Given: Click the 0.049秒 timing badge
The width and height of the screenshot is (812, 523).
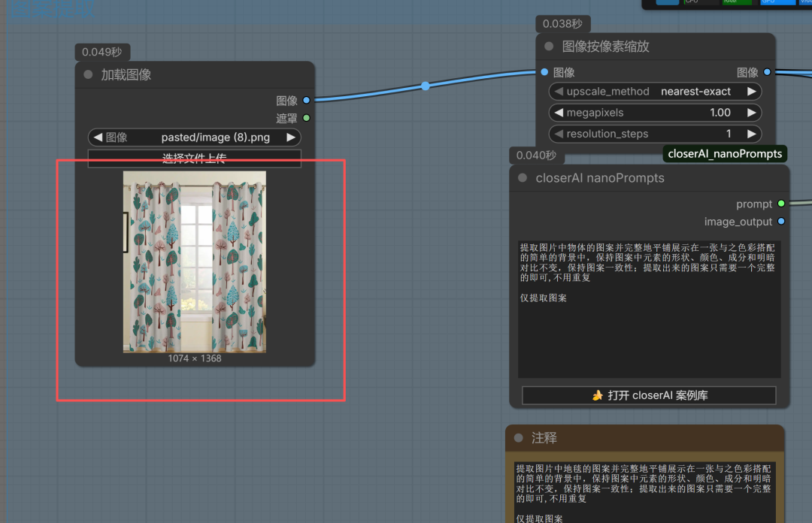Looking at the screenshot, I should click(x=102, y=52).
